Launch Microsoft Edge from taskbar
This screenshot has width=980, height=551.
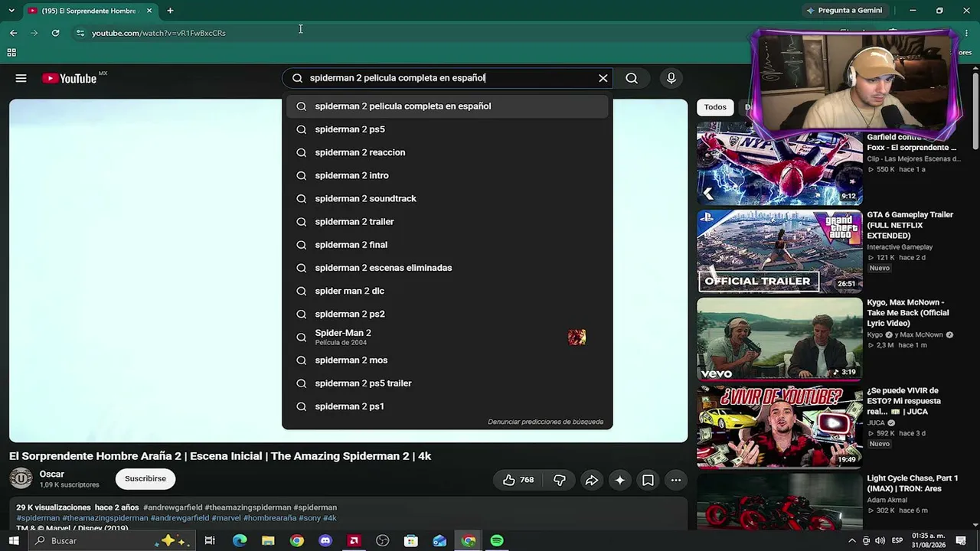coord(240,541)
